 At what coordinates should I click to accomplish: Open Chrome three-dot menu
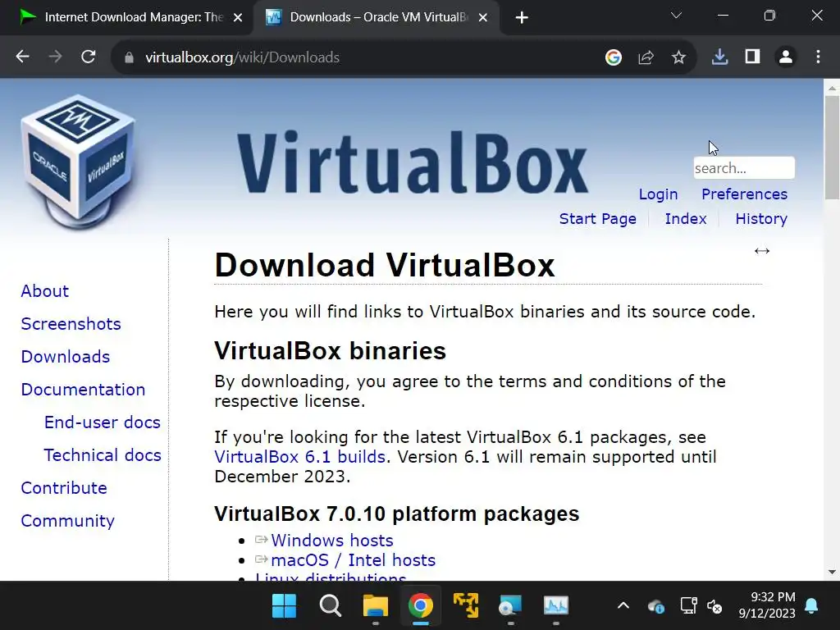pos(818,57)
